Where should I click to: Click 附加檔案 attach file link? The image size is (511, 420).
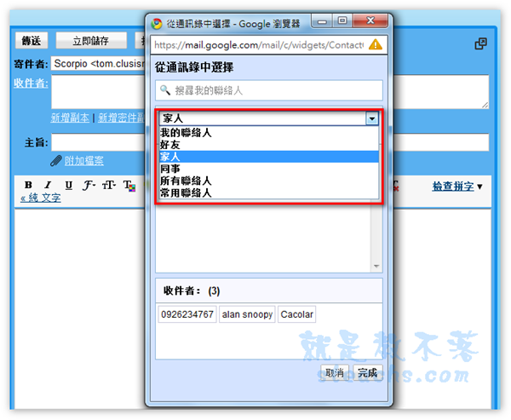[x=84, y=161]
